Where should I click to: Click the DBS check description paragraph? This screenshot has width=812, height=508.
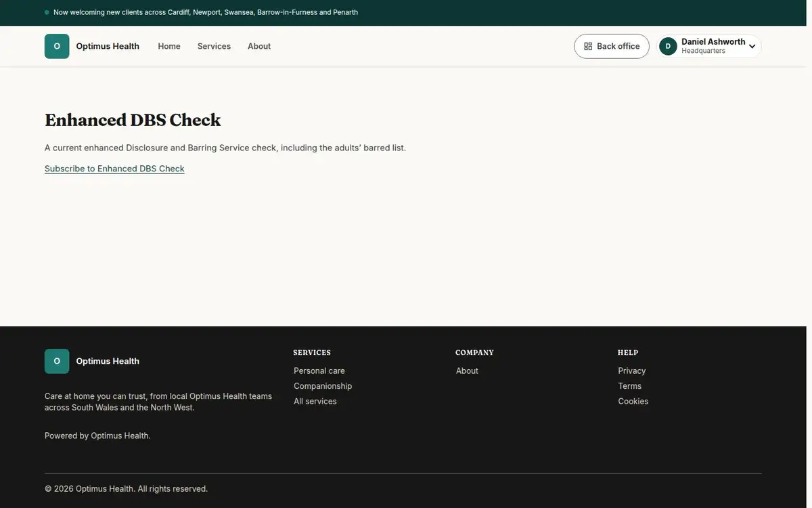(225, 148)
